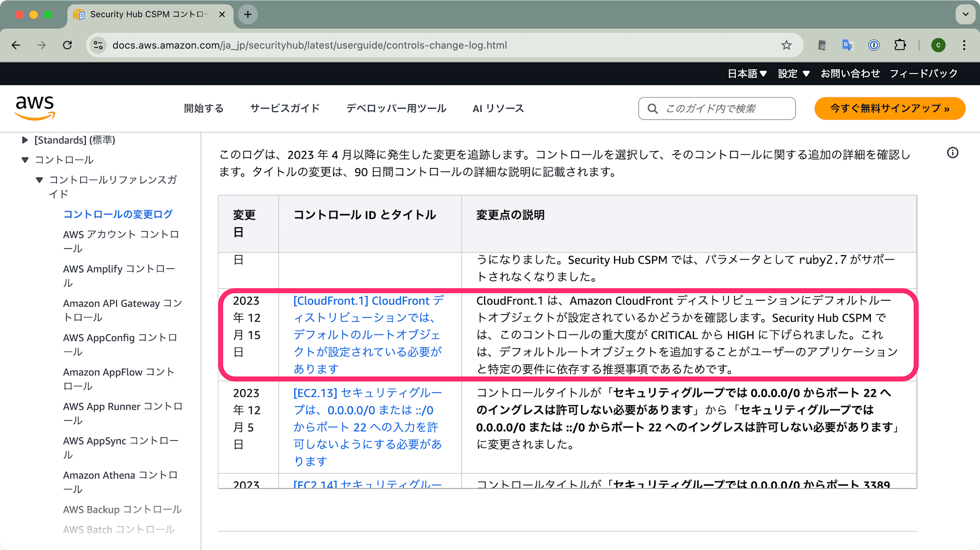Collapse the コントロール tree section
980x550 pixels.
click(x=24, y=160)
